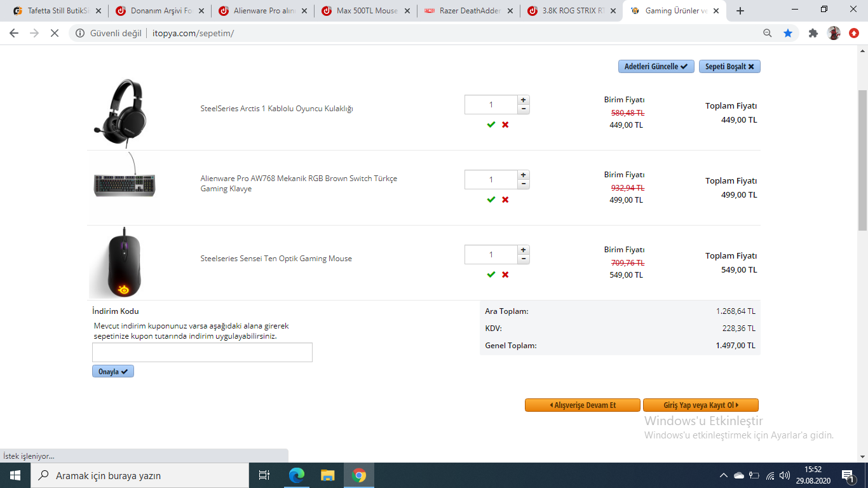Image resolution: width=868 pixels, height=488 pixels.
Task: Open File Explorer from the taskbar
Action: pyautogui.click(x=327, y=475)
